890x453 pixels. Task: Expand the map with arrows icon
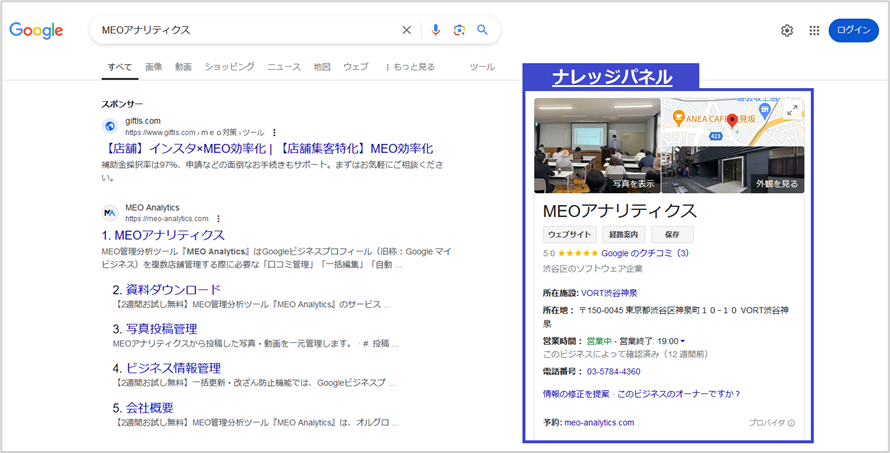pos(792,111)
